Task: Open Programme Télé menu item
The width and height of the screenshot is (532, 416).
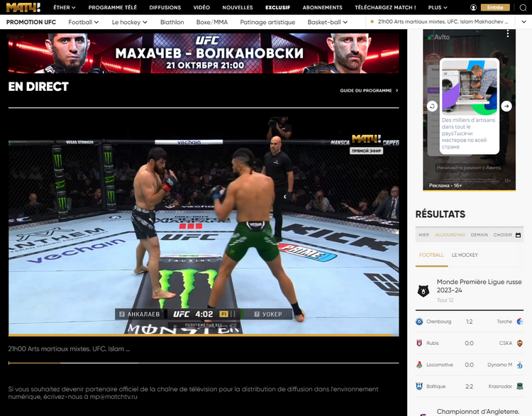Action: tap(113, 8)
